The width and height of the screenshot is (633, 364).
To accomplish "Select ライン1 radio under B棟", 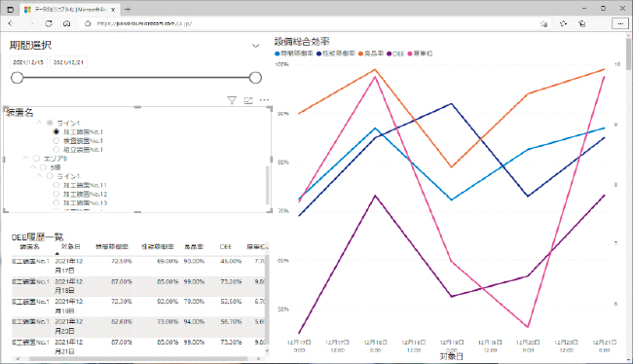I will point(50,176).
